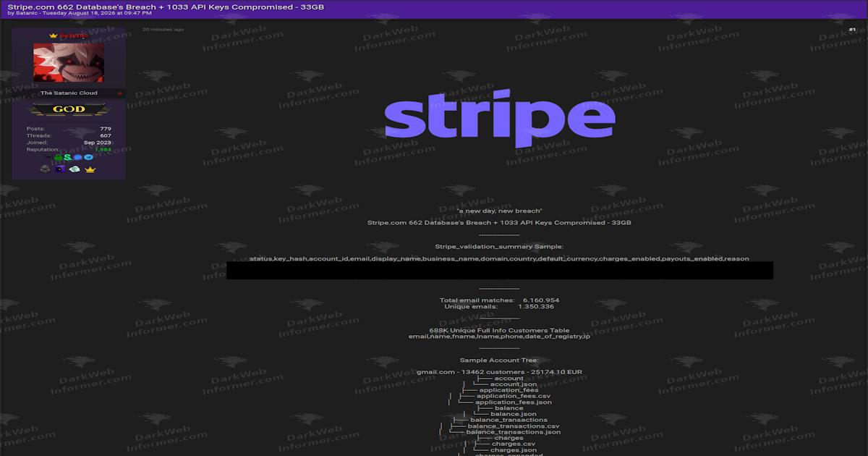Click the "20 minutes ago" timestamp

point(163,30)
